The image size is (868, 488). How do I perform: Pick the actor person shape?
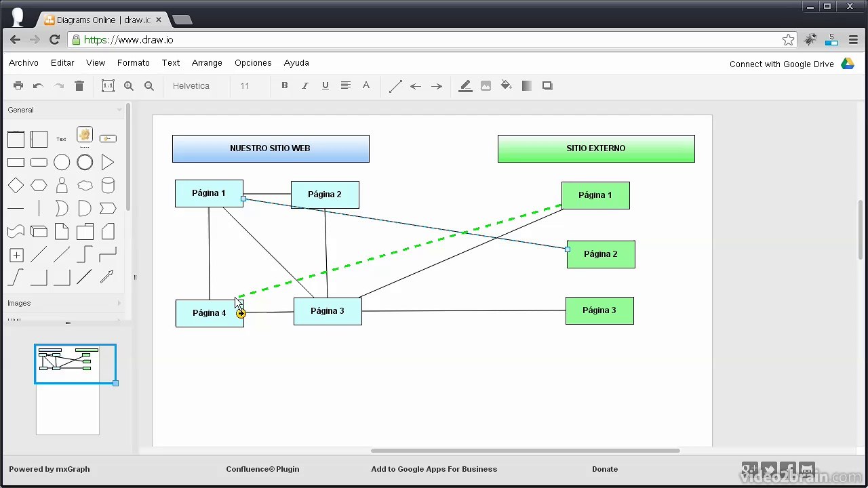[x=62, y=186]
